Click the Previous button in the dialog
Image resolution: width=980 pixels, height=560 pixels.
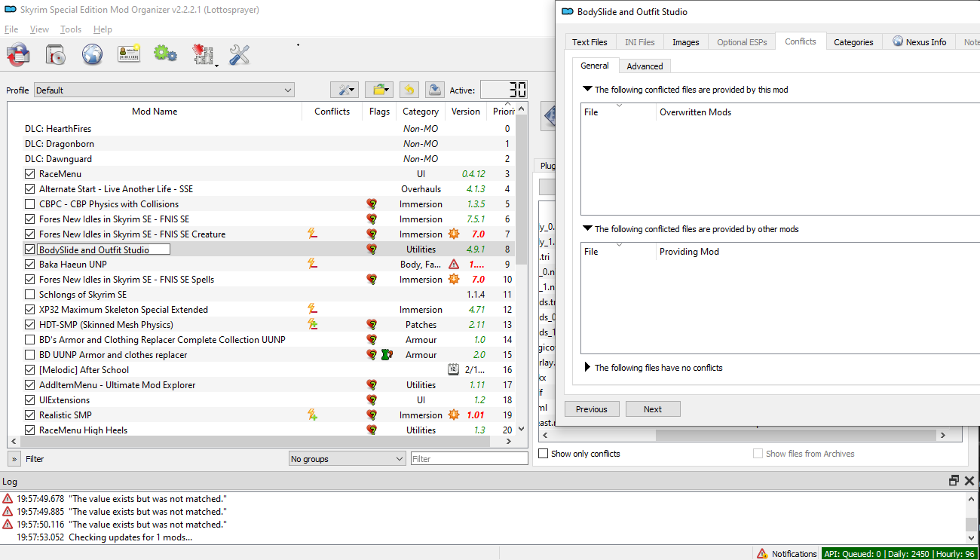pos(592,409)
